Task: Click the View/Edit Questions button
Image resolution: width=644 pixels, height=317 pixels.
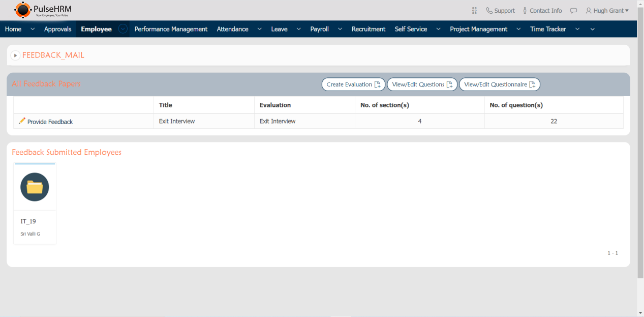Action: [x=422, y=84]
